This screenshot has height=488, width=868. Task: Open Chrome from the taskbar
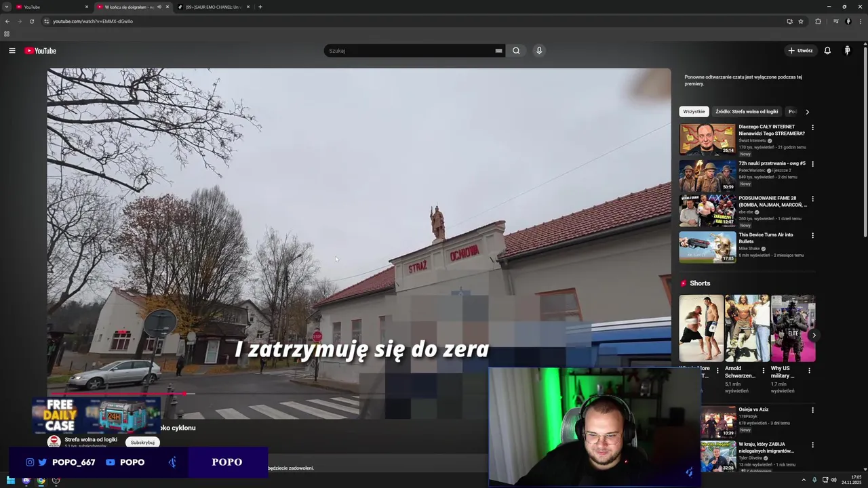click(x=41, y=481)
